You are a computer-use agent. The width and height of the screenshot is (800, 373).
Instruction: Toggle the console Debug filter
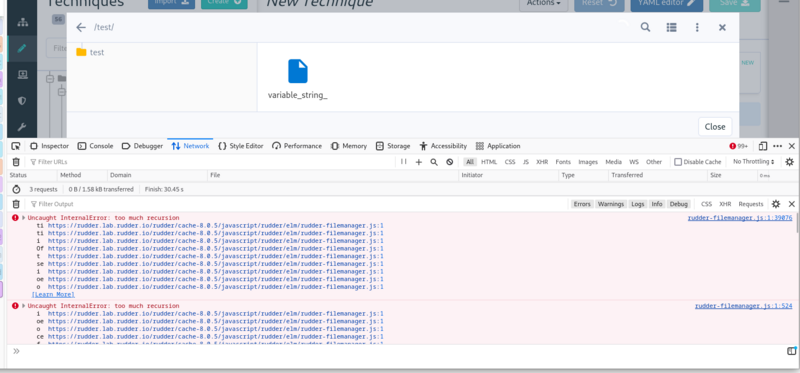pyautogui.click(x=679, y=204)
